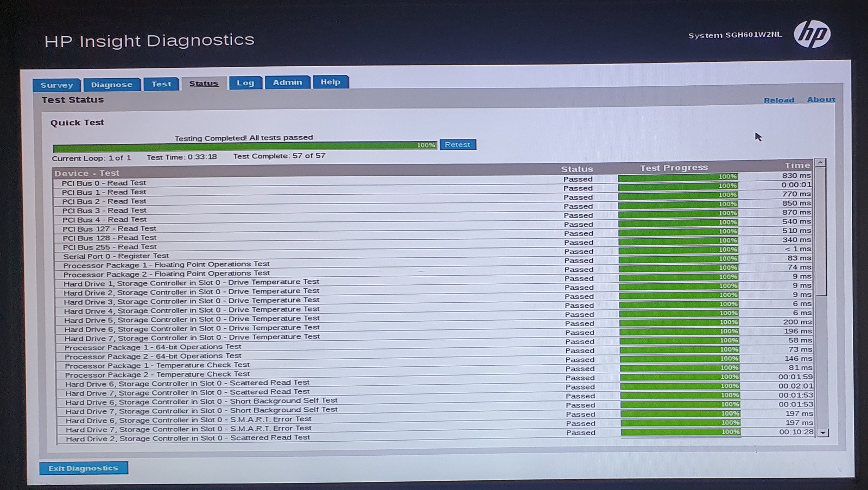Click the overall Quick Test progress bar
The width and height of the screenshot is (868, 490).
tap(244, 147)
